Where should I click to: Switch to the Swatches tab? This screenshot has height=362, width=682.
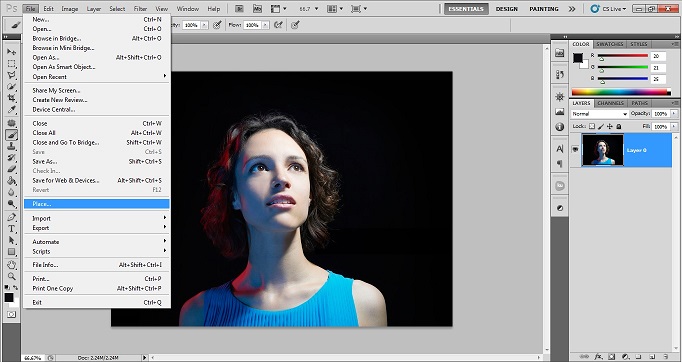[609, 44]
